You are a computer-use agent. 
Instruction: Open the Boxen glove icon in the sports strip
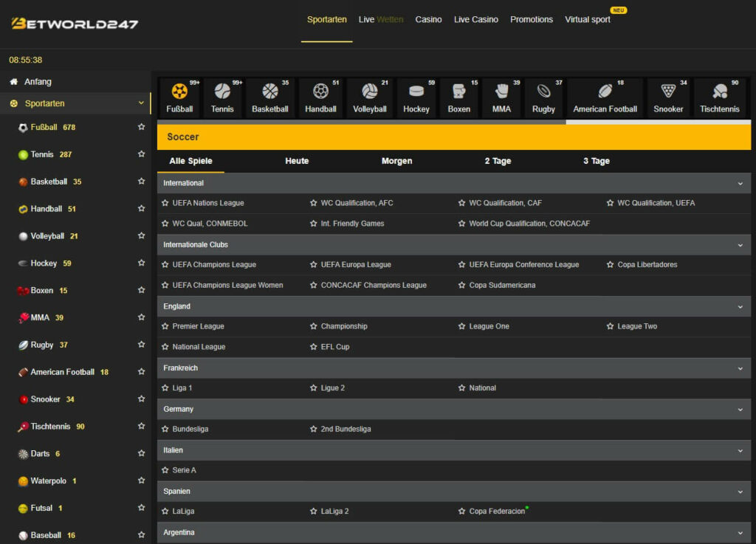pos(459,91)
